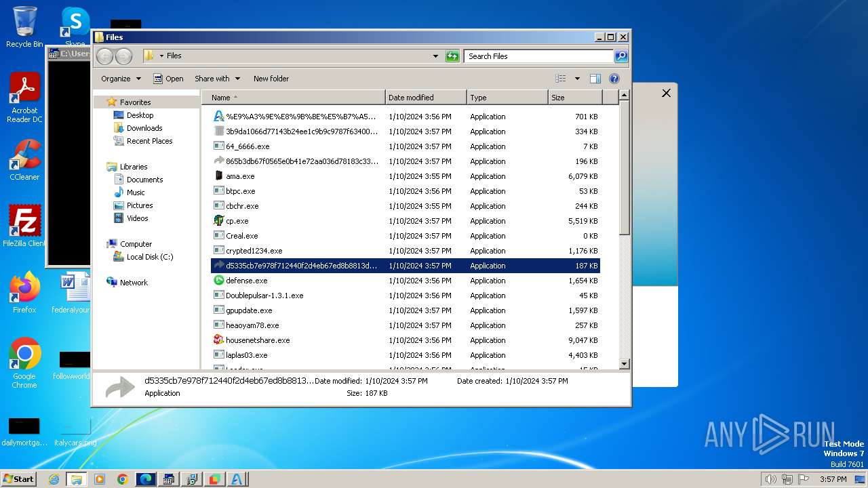The width and height of the screenshot is (868, 488).
Task: Open Acrobat Reader DC desktop icon
Action: (24, 98)
